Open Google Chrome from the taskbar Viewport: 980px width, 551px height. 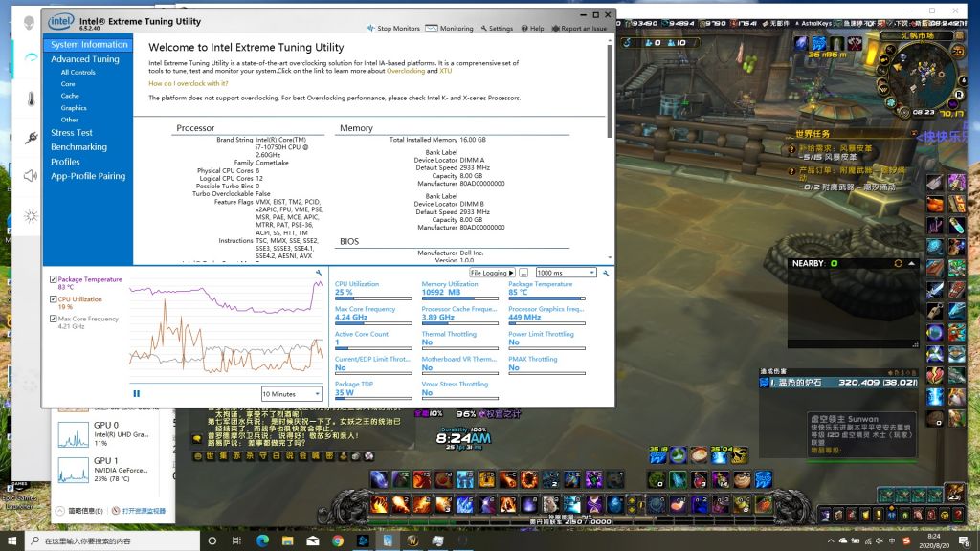click(338, 540)
